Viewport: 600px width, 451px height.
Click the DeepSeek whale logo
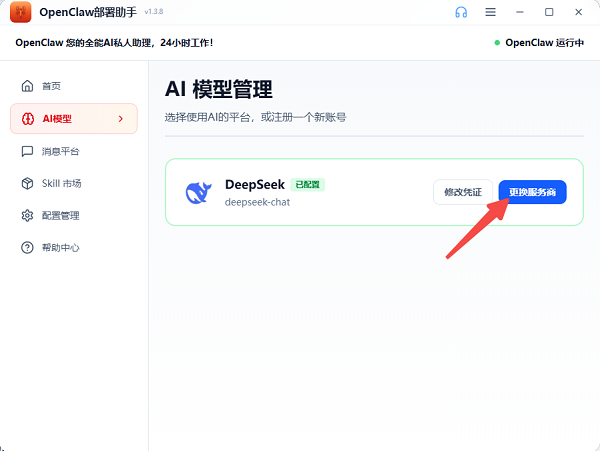click(199, 192)
